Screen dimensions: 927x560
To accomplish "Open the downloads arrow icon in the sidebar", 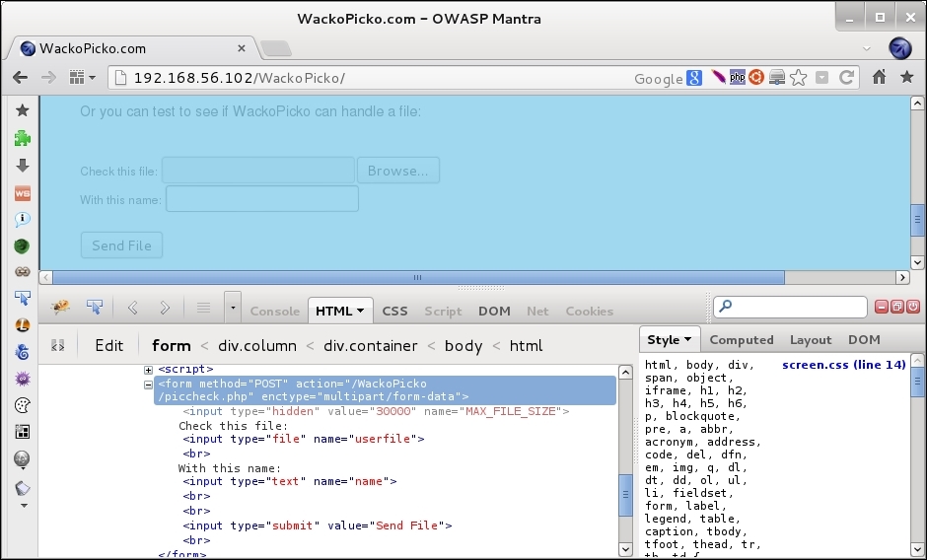I will (23, 166).
